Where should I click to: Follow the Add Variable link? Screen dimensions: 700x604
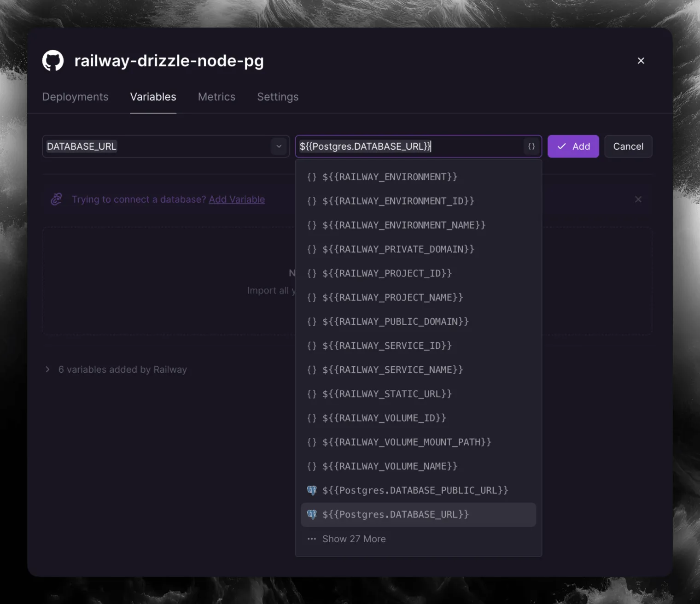coord(237,199)
